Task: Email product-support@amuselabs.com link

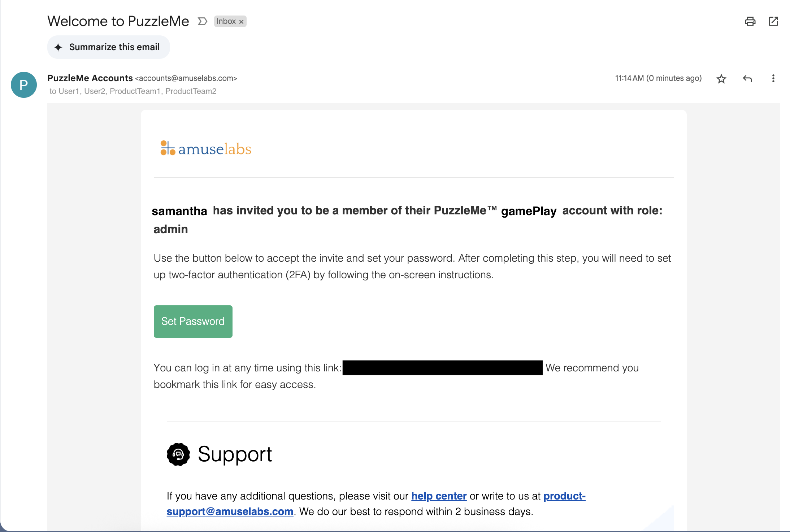Action: (x=376, y=504)
